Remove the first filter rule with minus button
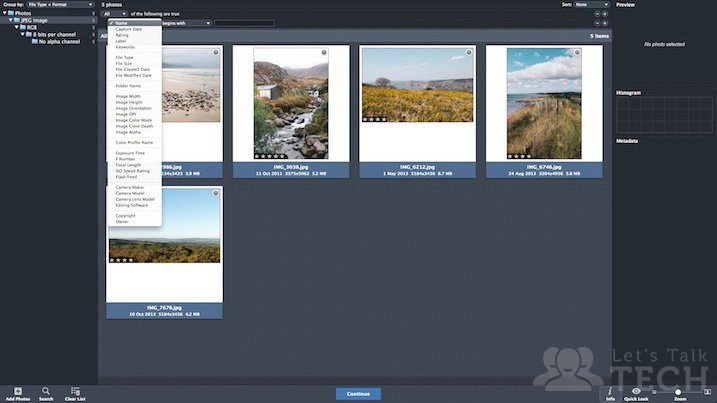The width and height of the screenshot is (717, 403). (597, 14)
